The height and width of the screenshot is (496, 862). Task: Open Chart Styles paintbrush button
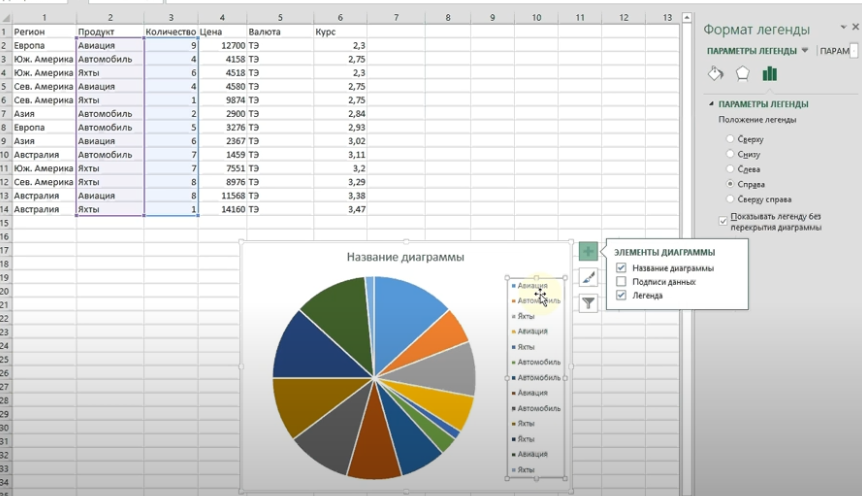[588, 277]
